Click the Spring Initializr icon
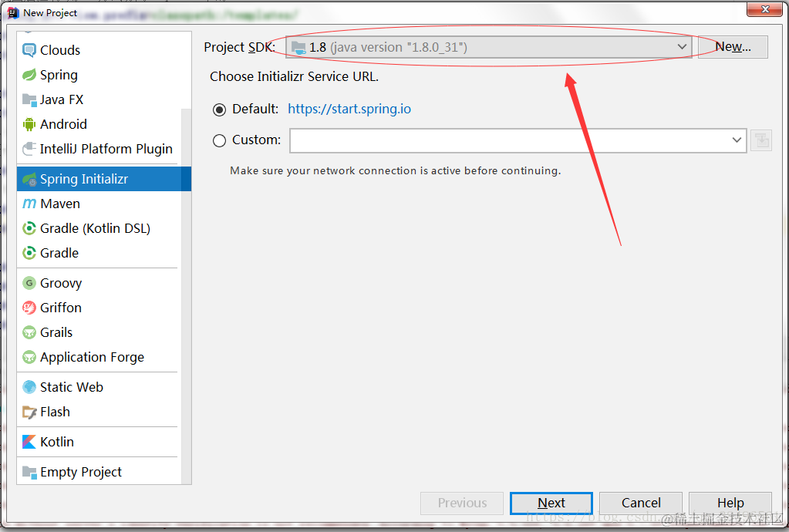 pos(29,179)
